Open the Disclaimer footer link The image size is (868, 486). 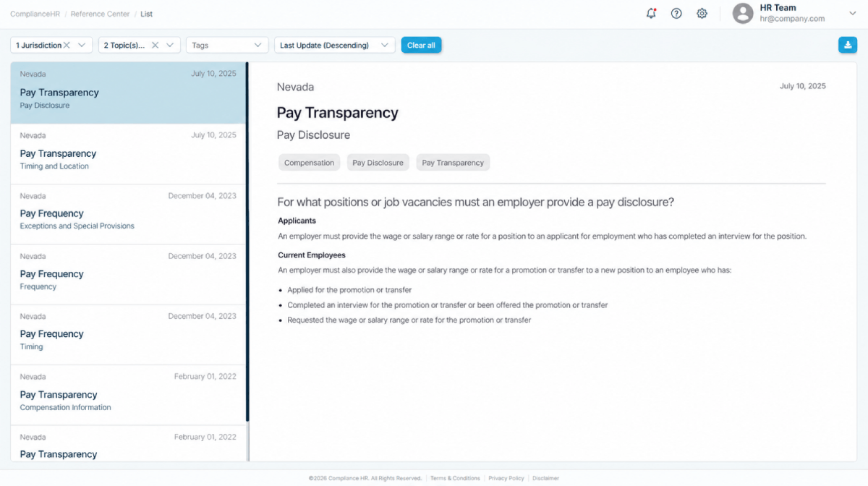coord(545,478)
